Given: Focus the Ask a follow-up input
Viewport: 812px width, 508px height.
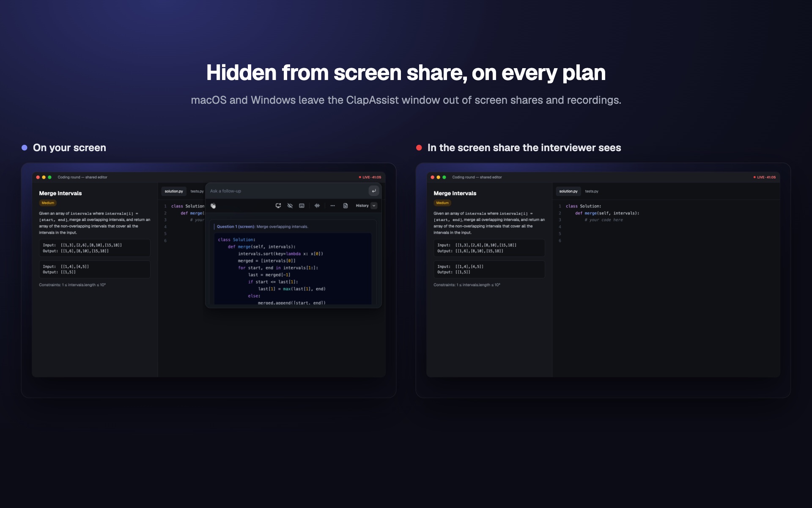Looking at the screenshot, I should [288, 191].
